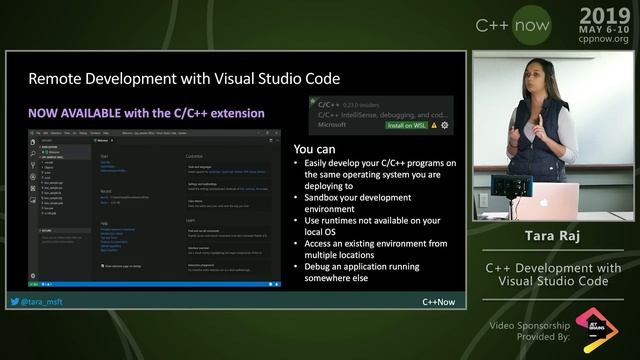Click the Tara Raj speaker name caption
The height and width of the screenshot is (360, 640).
click(x=552, y=236)
